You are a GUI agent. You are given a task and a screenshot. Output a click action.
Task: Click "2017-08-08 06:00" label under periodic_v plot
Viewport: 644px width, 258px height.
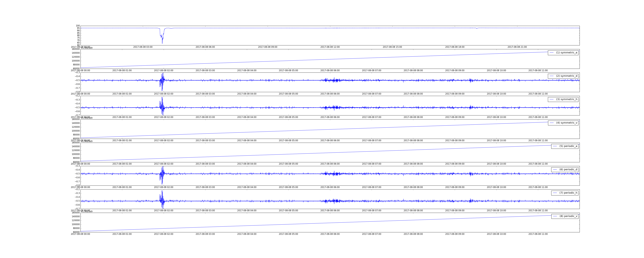coord(330,234)
